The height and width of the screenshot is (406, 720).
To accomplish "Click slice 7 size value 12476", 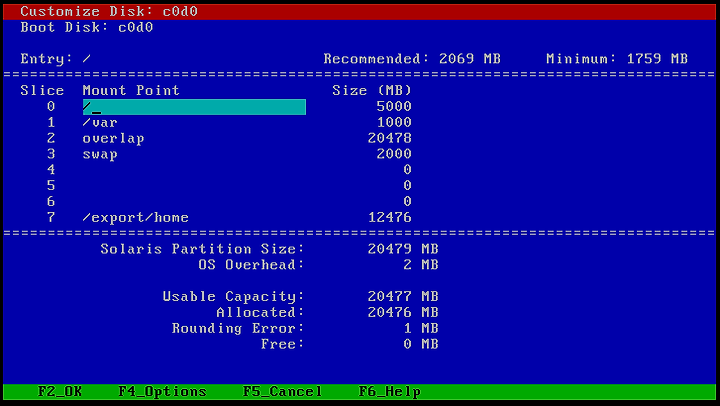I will 389,217.
